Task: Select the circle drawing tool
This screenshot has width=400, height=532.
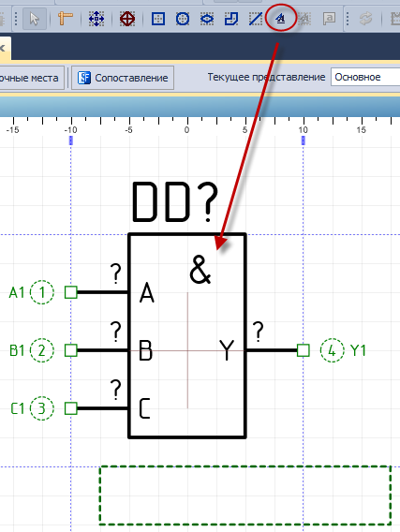Action: [x=183, y=19]
